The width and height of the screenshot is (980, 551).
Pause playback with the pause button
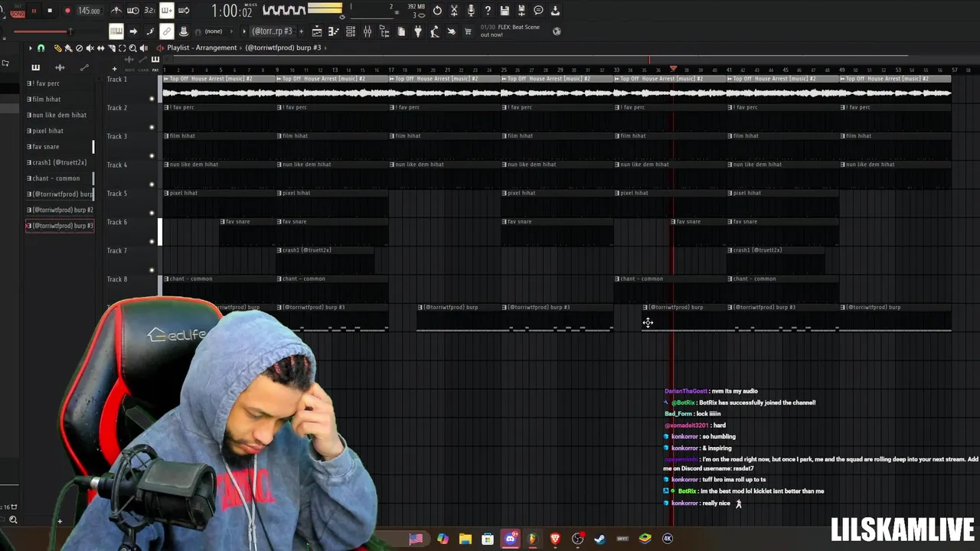tap(34, 11)
